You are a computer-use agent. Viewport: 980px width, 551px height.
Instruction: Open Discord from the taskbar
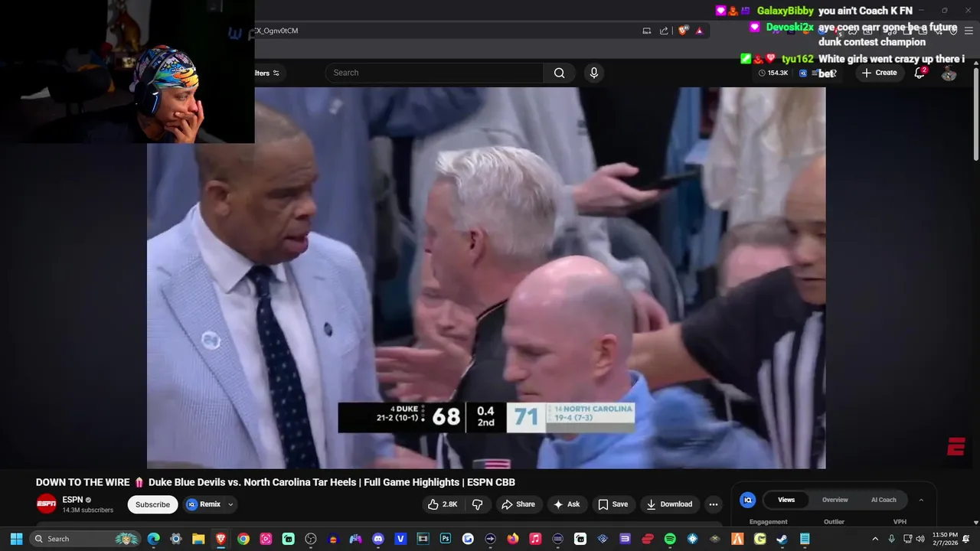point(377,539)
